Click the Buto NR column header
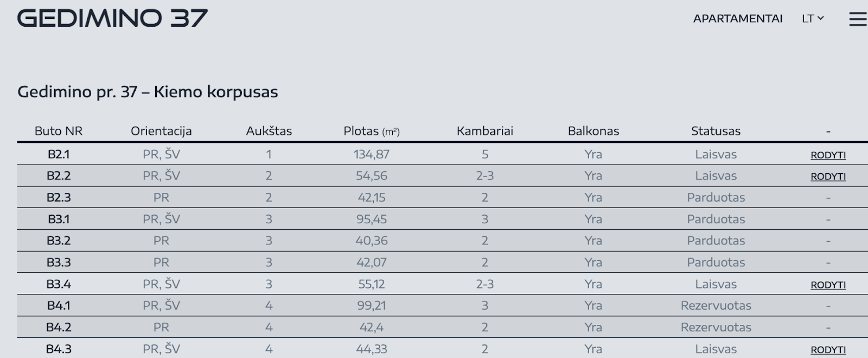Screen dimensions: 868x358 click(59, 131)
